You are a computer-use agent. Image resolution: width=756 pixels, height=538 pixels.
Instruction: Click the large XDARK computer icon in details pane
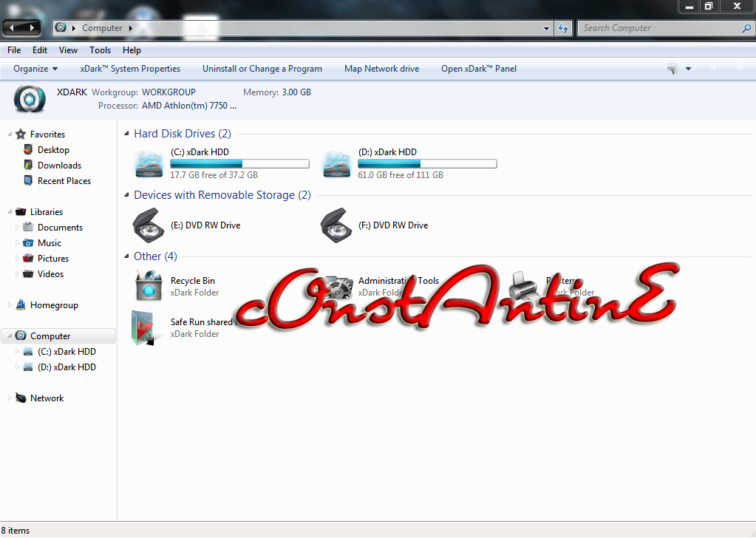[30, 99]
